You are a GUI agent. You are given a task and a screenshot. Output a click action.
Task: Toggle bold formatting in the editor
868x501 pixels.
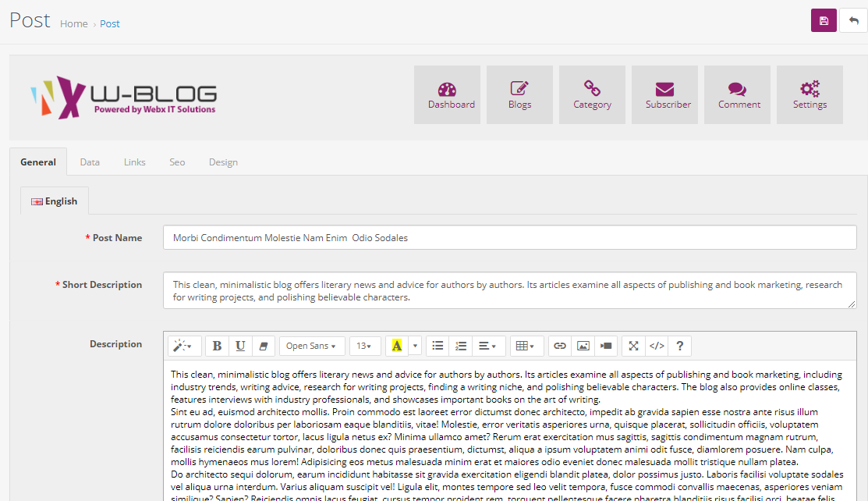(217, 346)
